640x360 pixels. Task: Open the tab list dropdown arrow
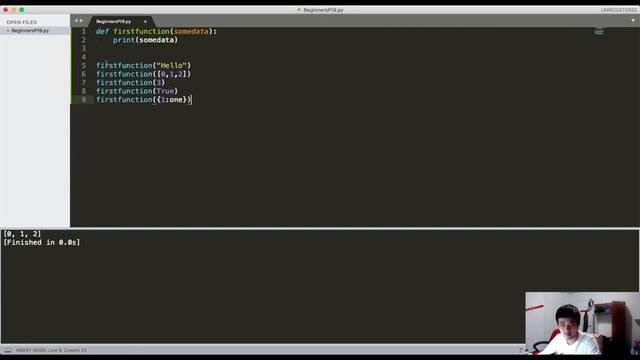click(633, 20)
